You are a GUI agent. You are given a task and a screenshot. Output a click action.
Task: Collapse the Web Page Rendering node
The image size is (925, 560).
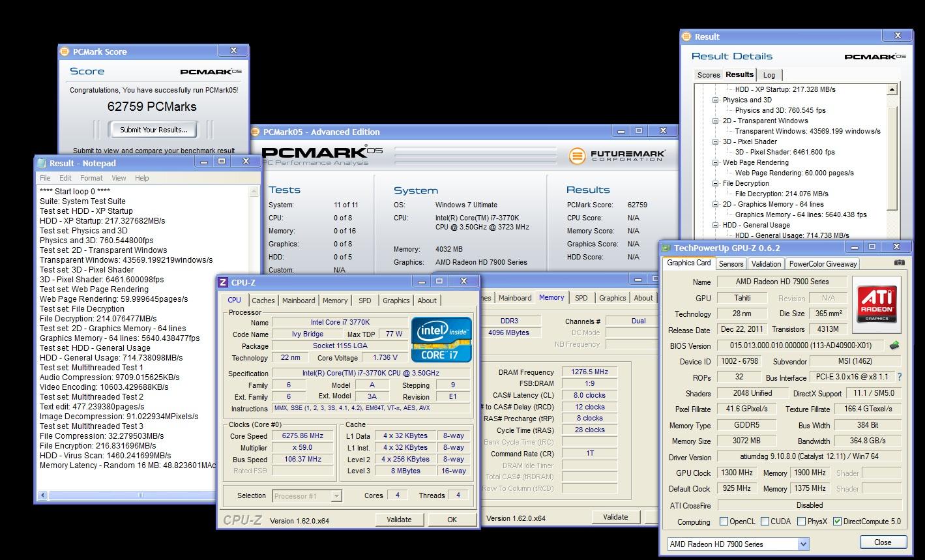tap(715, 162)
